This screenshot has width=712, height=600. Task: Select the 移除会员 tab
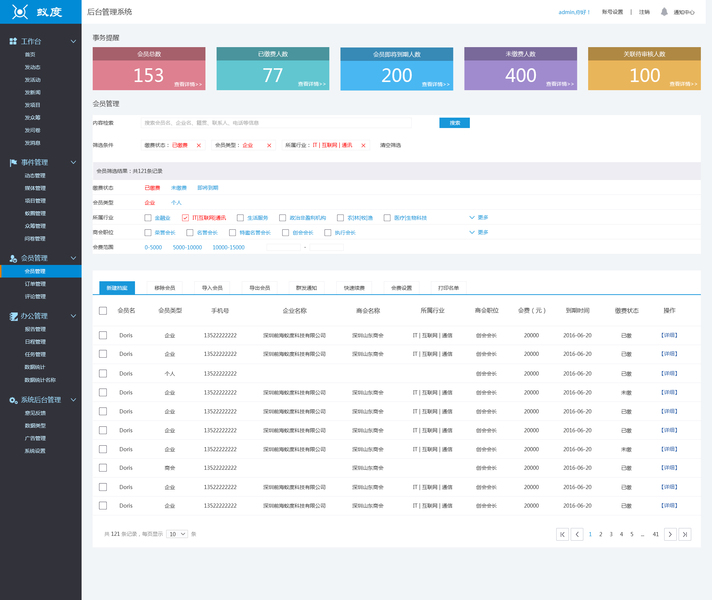pos(164,288)
